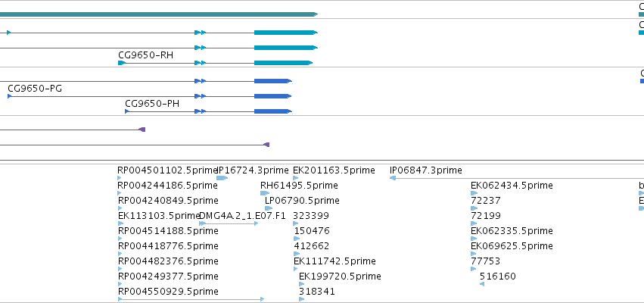Select feature label 150476
The height and width of the screenshot is (303, 644).
tap(312, 231)
